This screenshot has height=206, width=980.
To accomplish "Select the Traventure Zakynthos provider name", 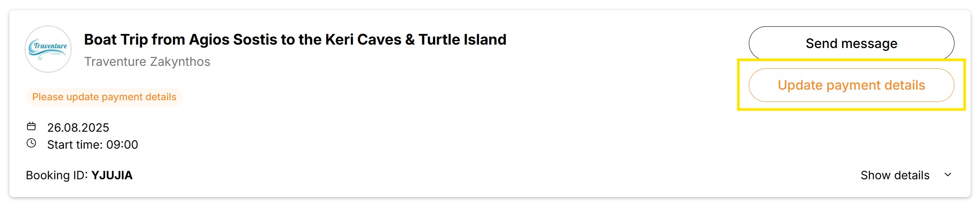I will tap(147, 62).
